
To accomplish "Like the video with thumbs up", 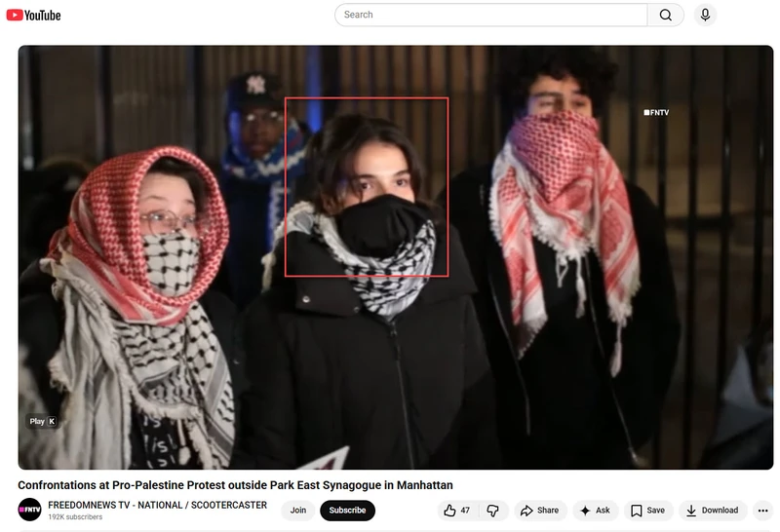I will pyautogui.click(x=456, y=511).
